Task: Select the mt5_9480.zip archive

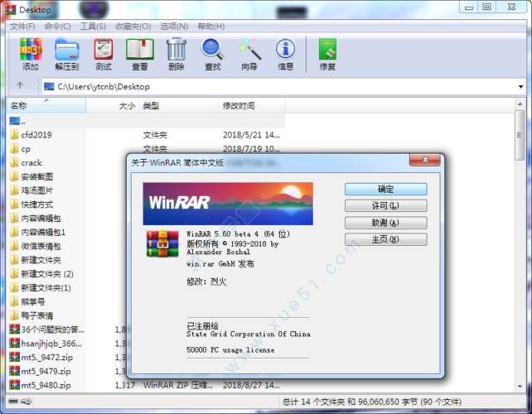Action: (x=41, y=385)
